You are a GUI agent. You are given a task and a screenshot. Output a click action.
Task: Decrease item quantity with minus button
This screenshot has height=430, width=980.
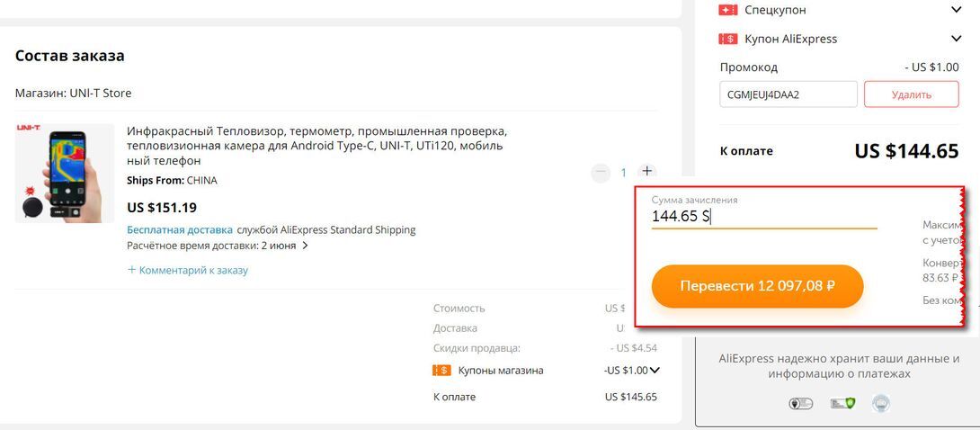(x=601, y=172)
